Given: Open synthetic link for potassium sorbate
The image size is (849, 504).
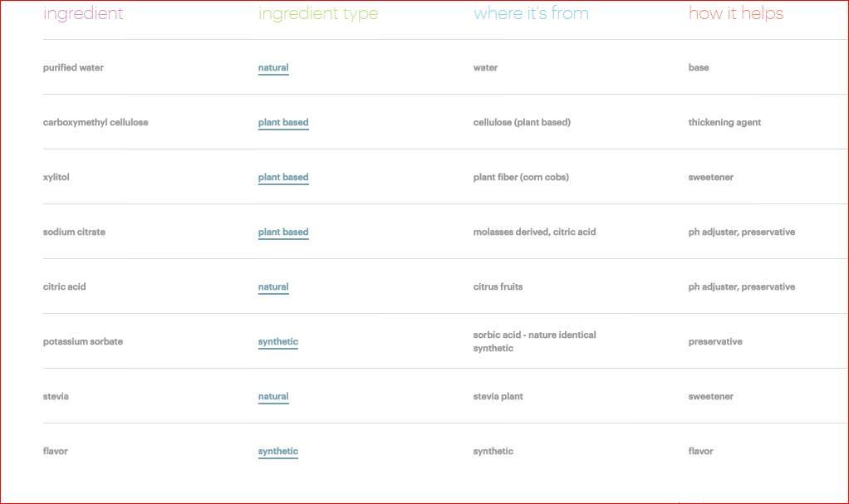Looking at the screenshot, I should [x=278, y=342].
